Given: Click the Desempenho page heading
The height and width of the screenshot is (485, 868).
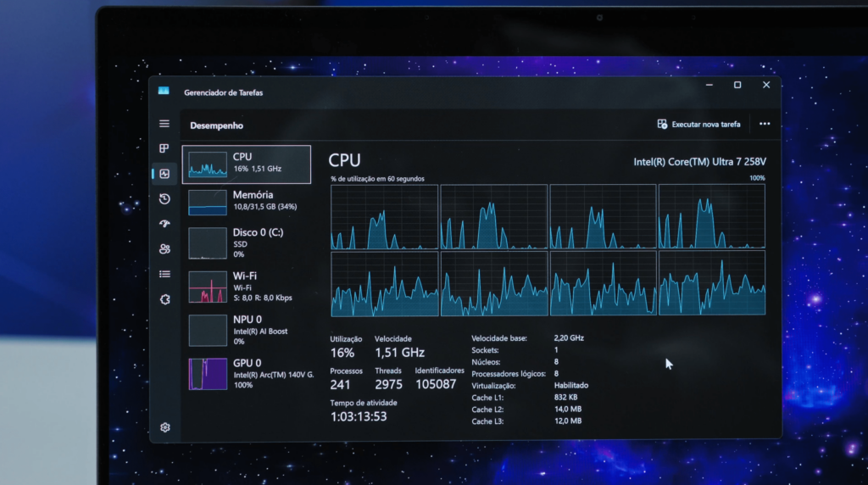Looking at the screenshot, I should coord(216,125).
